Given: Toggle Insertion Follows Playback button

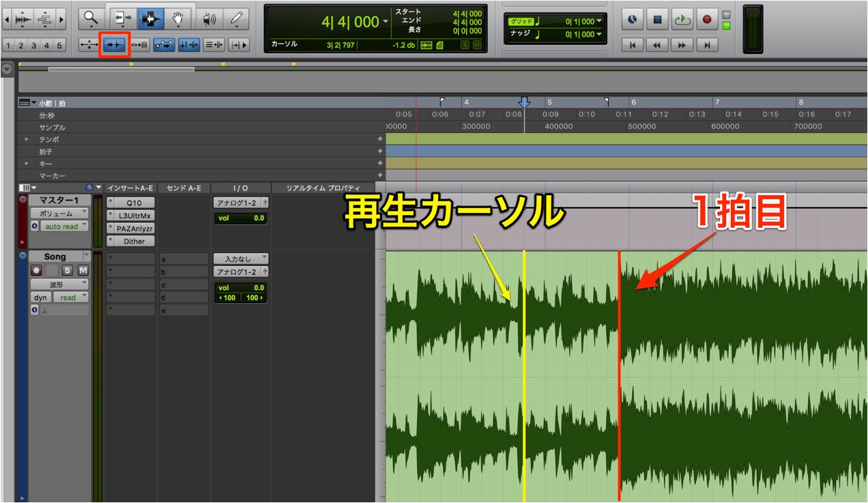Looking at the screenshot, I should (239, 45).
